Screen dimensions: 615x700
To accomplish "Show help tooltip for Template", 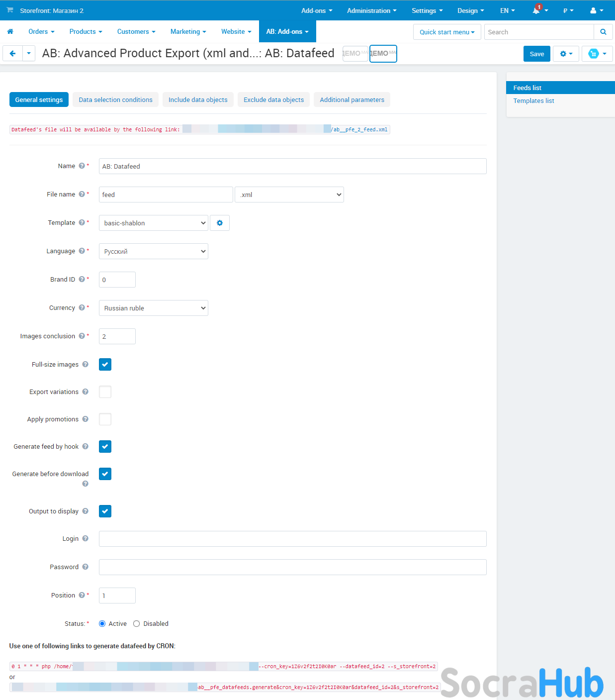I will tap(82, 223).
